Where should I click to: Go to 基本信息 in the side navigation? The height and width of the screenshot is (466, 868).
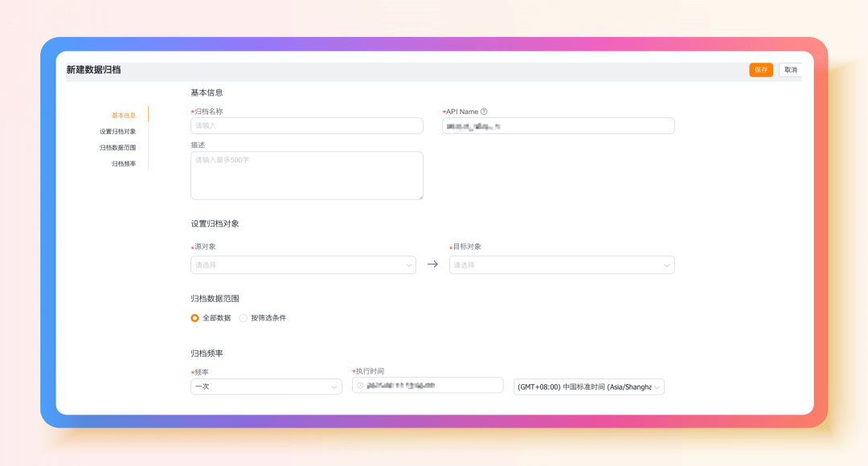pos(124,116)
